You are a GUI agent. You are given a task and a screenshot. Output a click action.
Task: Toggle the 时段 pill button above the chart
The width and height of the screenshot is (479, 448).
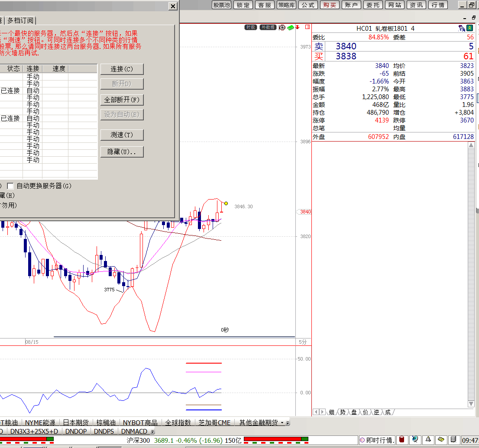251,27
